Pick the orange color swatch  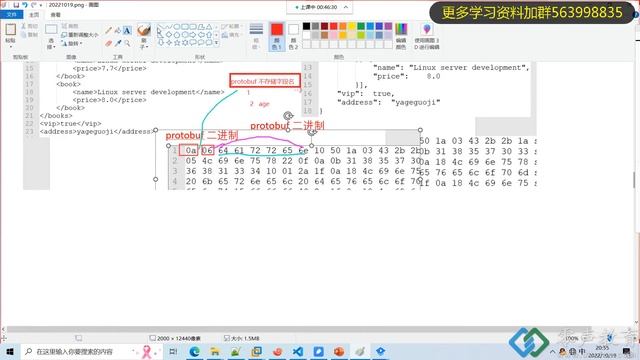click(343, 27)
